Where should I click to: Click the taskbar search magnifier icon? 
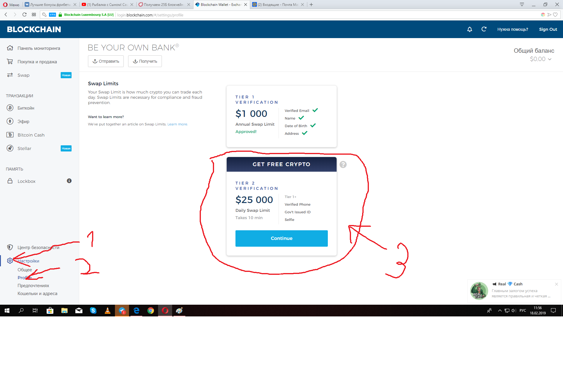tap(21, 311)
